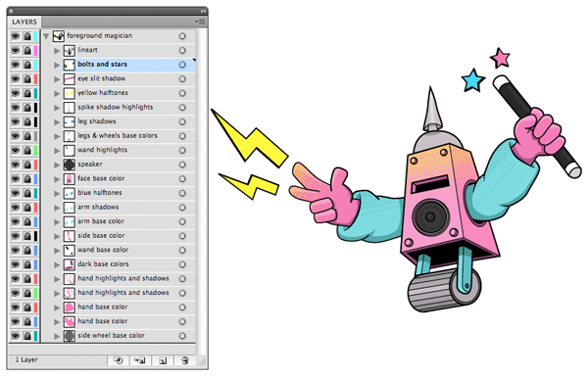Toggle visibility of arm base color layer
Image resolution: width=588 pixels, height=379 pixels.
(15, 221)
